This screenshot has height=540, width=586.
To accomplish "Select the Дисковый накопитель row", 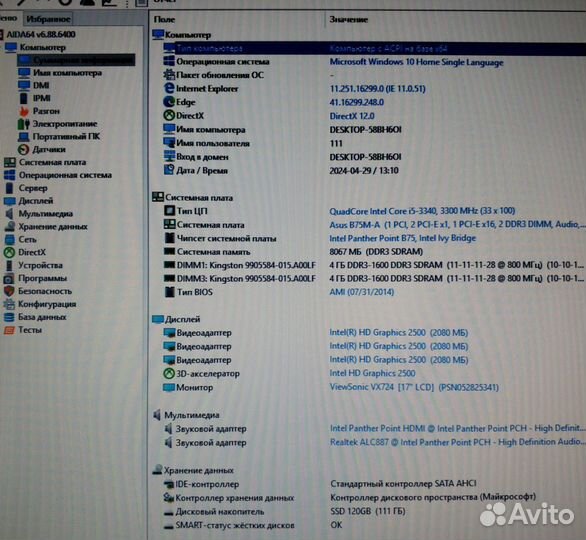I will [x=374, y=511].
